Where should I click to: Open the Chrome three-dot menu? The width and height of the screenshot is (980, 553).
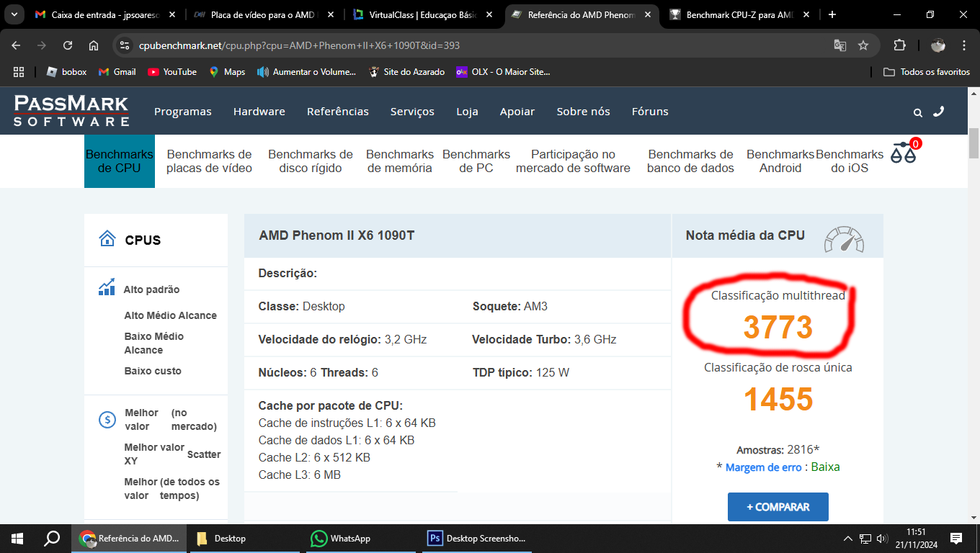click(x=964, y=45)
